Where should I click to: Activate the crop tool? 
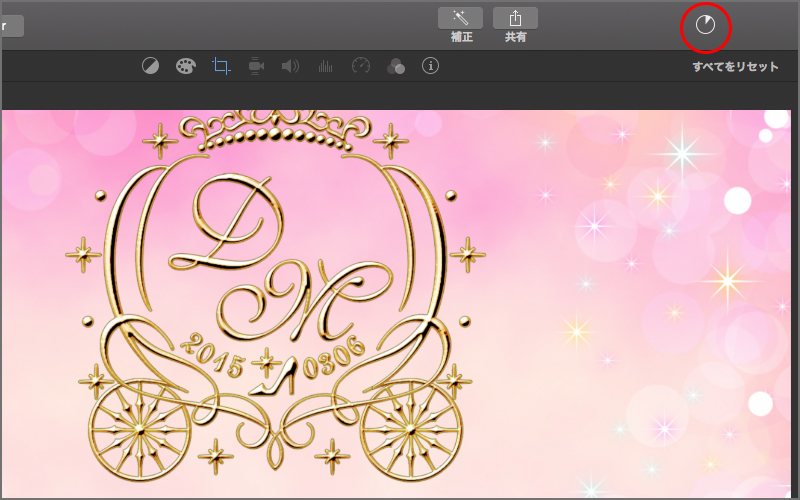pos(221,67)
